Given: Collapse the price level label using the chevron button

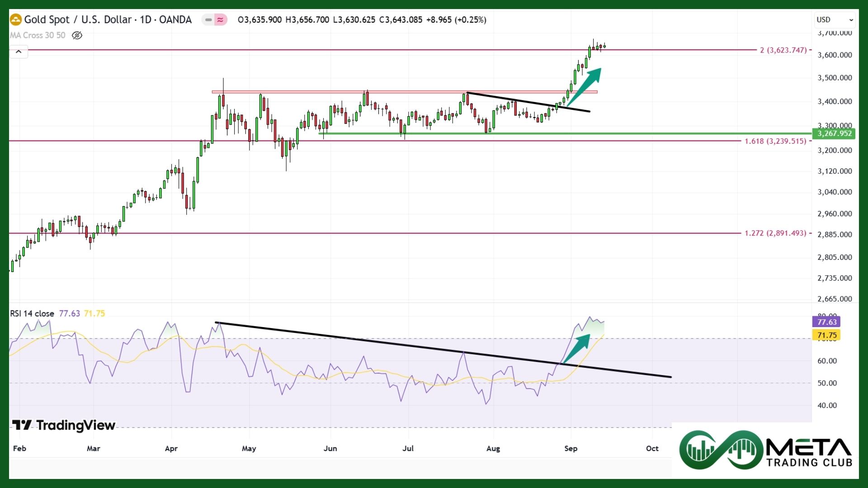Looking at the screenshot, I should pos(18,52).
